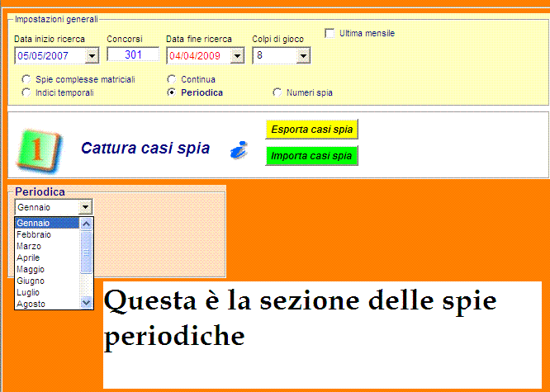Click the month list scrollbar thumb
Screen dimensions: 550x392
(x=86, y=253)
